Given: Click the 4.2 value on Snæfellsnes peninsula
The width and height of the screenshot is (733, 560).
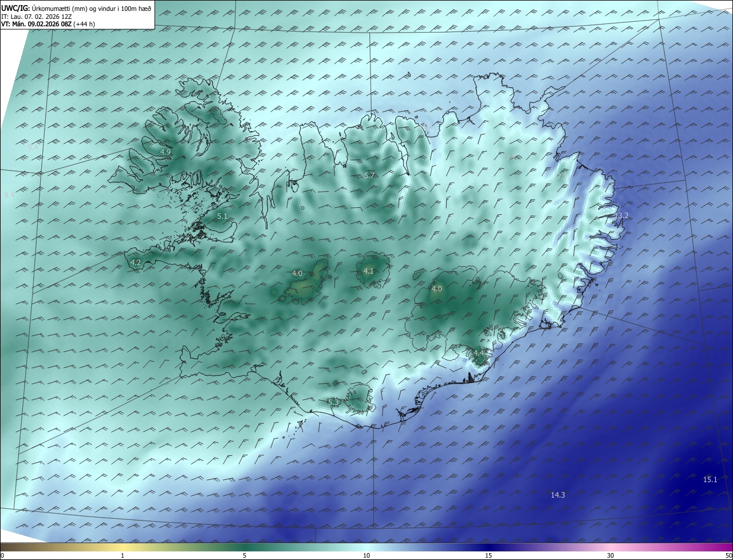Looking at the screenshot, I should [x=136, y=262].
